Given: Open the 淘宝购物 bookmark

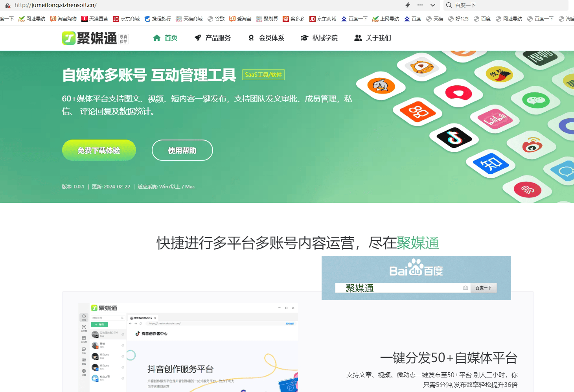Looking at the screenshot, I should (x=63, y=18).
